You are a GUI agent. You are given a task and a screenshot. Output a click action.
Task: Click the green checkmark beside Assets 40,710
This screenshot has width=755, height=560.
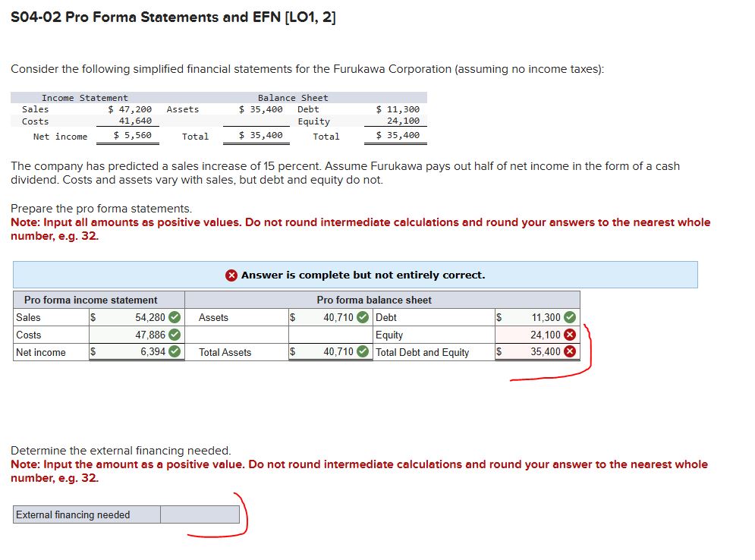(x=363, y=317)
